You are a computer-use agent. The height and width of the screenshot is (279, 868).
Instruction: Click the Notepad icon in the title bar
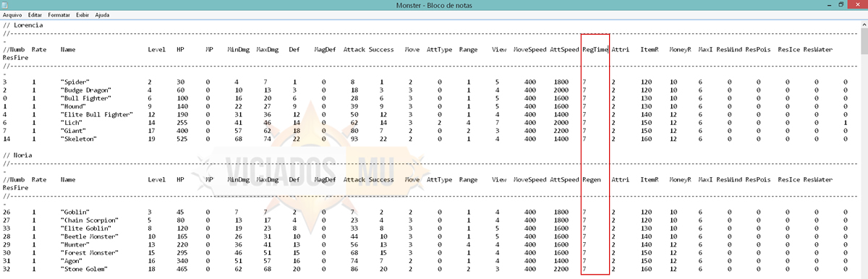click(x=6, y=4)
